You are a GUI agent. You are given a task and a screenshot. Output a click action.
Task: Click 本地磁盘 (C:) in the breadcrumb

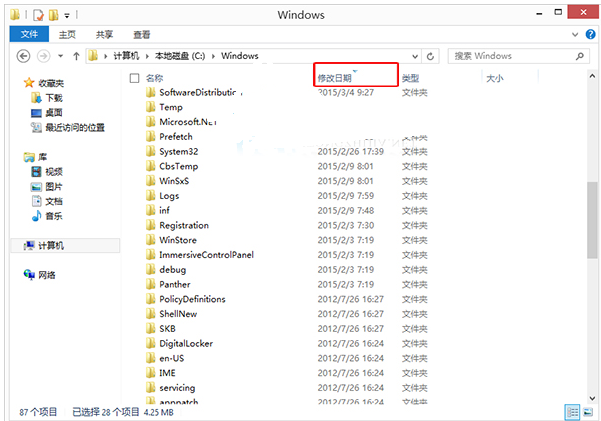[180, 56]
